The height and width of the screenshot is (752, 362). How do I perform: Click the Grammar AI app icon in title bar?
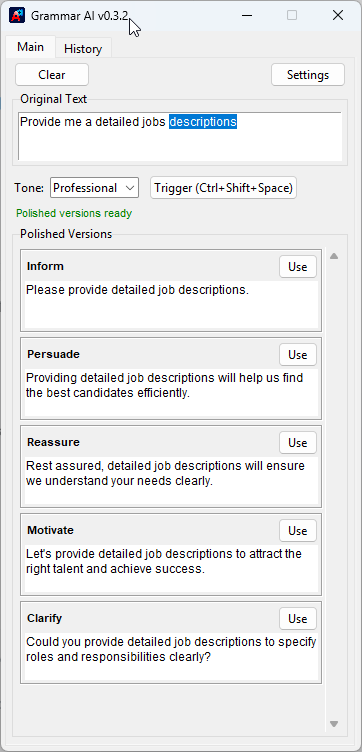click(17, 16)
